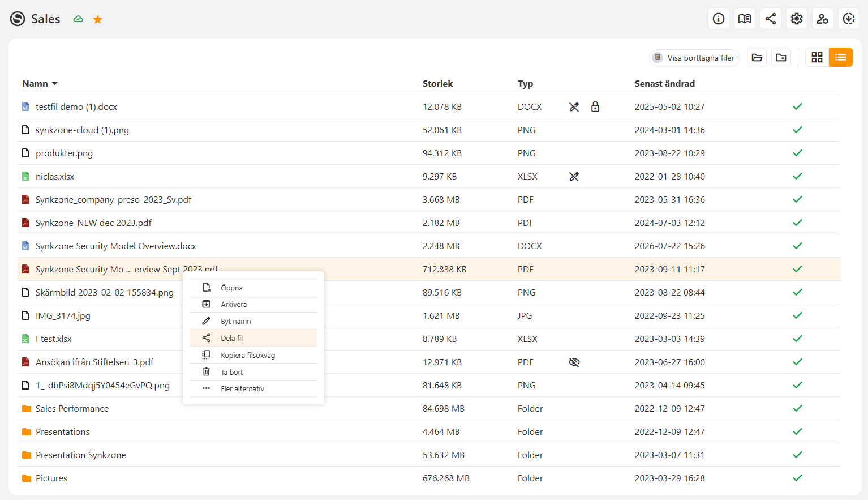The height and width of the screenshot is (500, 868).
Task: Click the lock icon on testfil demo row
Action: pos(595,106)
